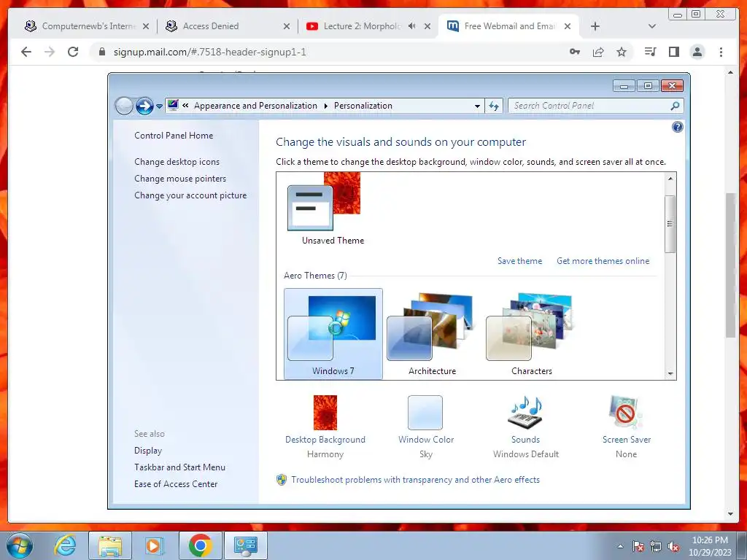The image size is (747, 560).
Task: Open Windows Explorer folder on taskbar
Action: 110,545
